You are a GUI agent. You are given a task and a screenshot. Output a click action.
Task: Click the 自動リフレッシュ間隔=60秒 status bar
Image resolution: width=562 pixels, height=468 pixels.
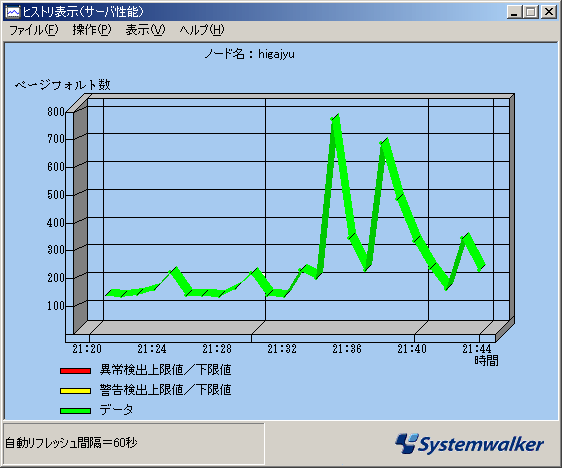point(134,443)
